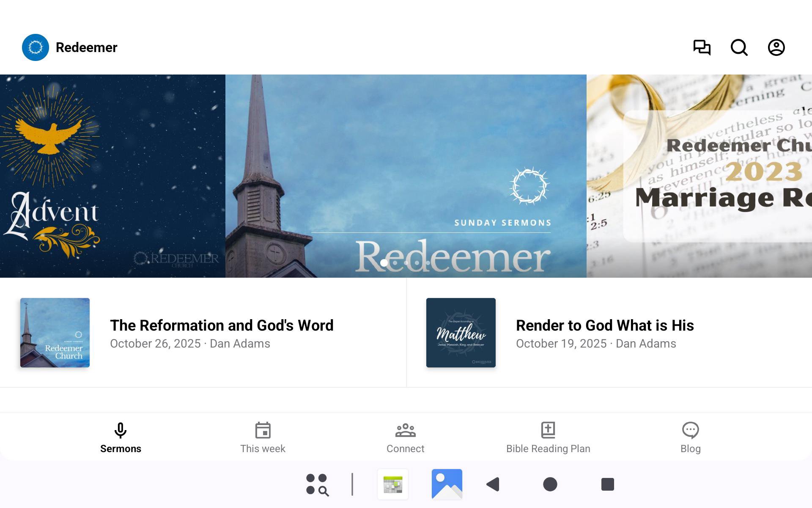Open the chat messages icon
Screen dimensions: 812x508
coord(702,47)
